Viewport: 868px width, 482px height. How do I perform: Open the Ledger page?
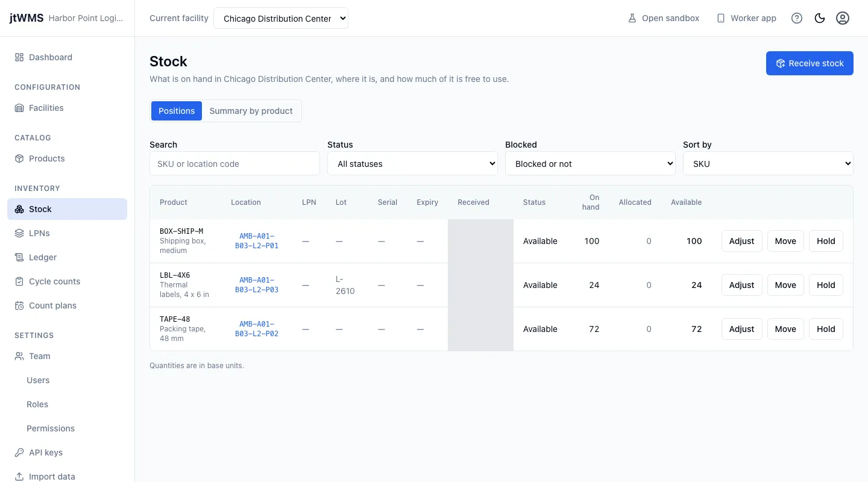tap(67, 257)
